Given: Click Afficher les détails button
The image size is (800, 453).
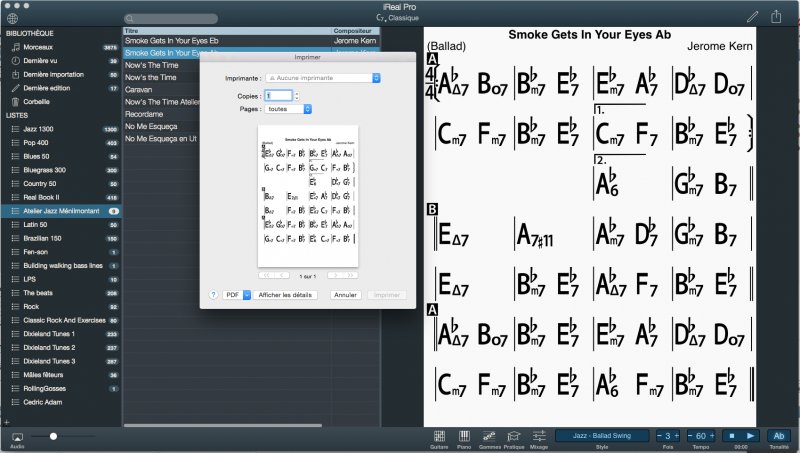Looking at the screenshot, I should pos(285,295).
